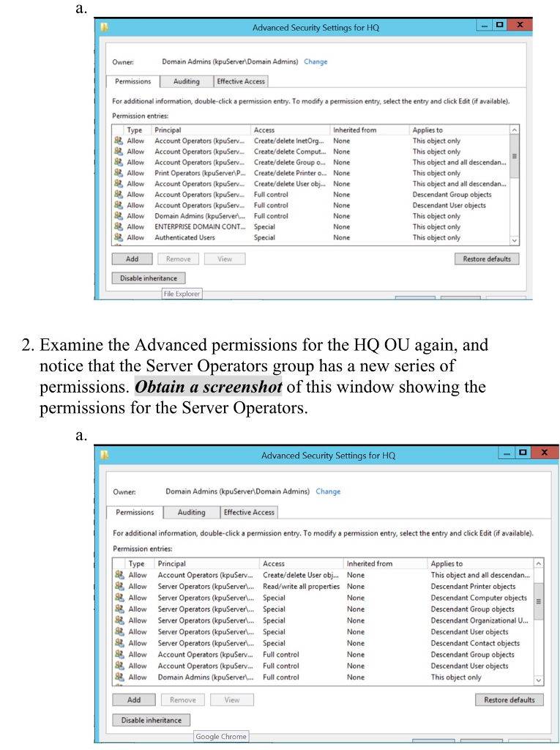Open the Auditing tab in the Server Operators window
This screenshot has height=750, width=560.
191,512
